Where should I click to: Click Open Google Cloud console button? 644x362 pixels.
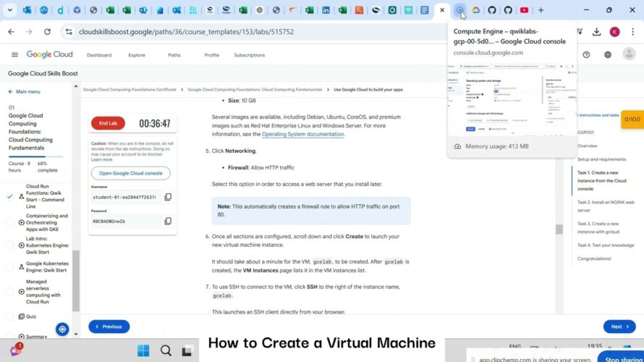(130, 174)
